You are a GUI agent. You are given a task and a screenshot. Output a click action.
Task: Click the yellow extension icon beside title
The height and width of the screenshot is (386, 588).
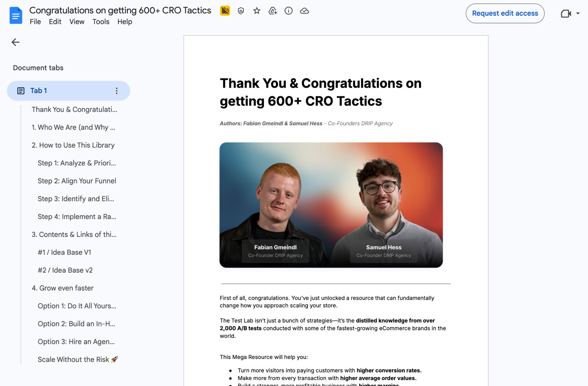225,11
